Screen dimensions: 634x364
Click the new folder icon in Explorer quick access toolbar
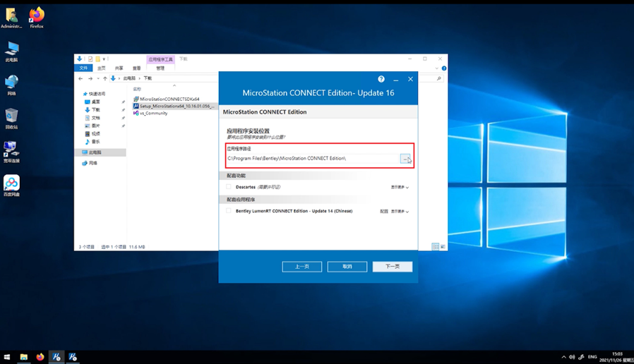tap(97, 59)
